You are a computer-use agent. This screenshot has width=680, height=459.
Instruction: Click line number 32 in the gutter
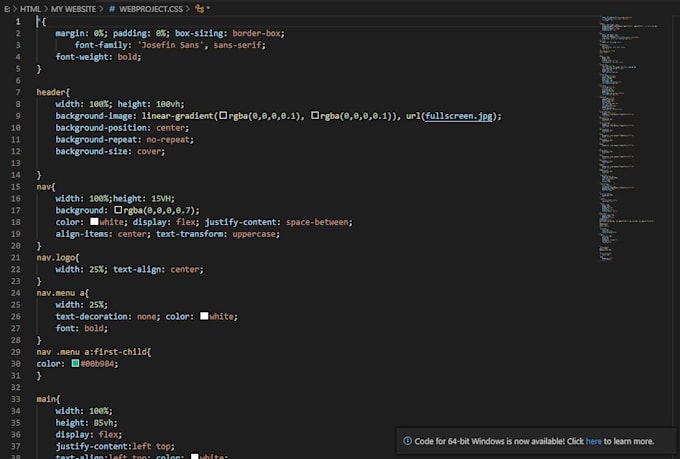(x=16, y=387)
